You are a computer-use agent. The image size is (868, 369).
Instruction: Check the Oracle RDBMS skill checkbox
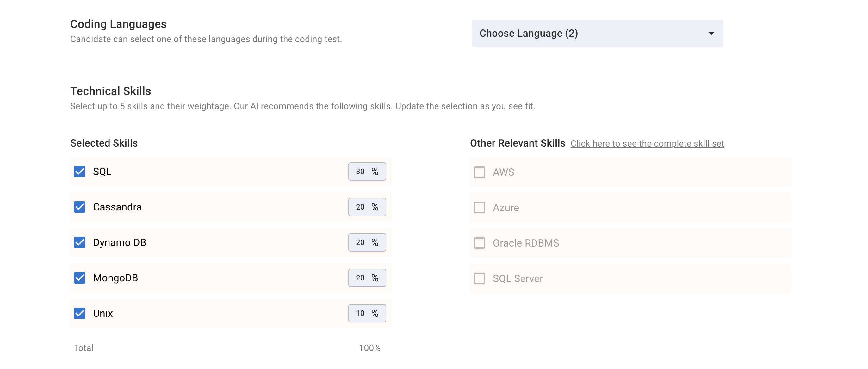coord(480,243)
